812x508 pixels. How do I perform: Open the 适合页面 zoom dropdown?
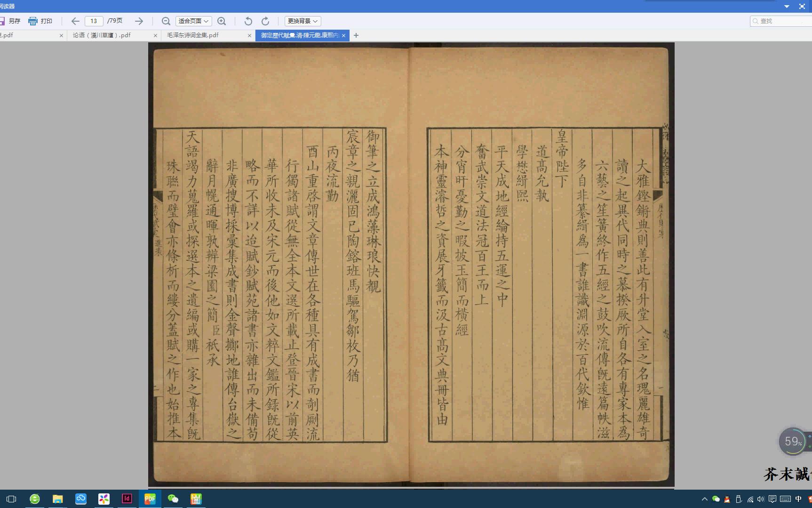pyautogui.click(x=194, y=21)
